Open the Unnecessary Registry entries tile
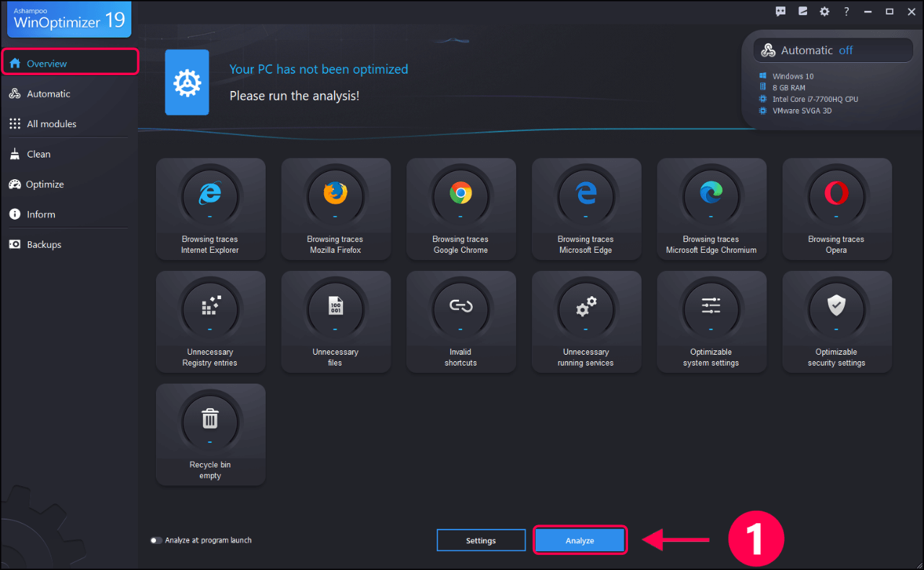This screenshot has height=570, width=924. [x=210, y=321]
